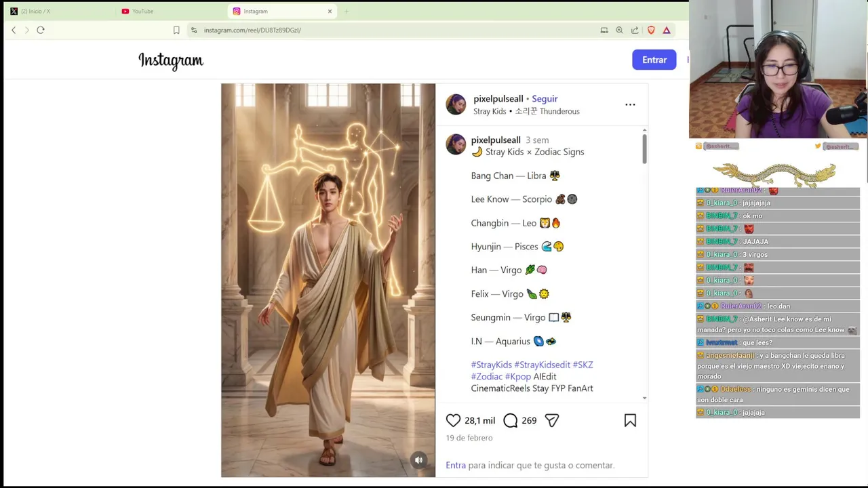Click the reel video of man in toga

pos(328,281)
